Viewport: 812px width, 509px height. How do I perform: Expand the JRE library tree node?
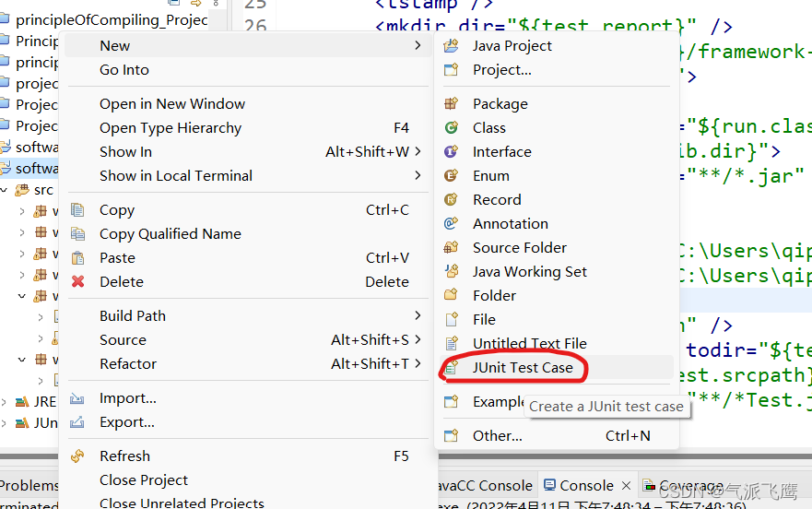[x=4, y=402]
